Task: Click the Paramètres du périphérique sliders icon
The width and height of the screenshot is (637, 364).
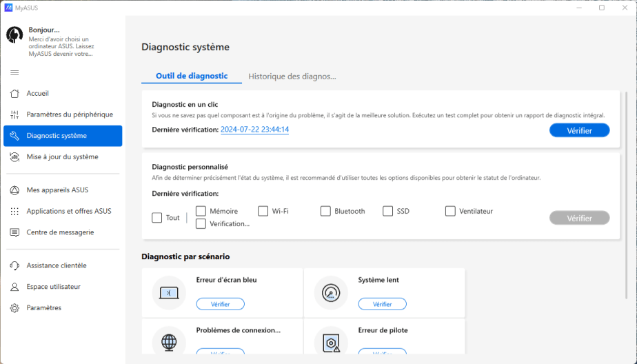Action: pos(14,114)
